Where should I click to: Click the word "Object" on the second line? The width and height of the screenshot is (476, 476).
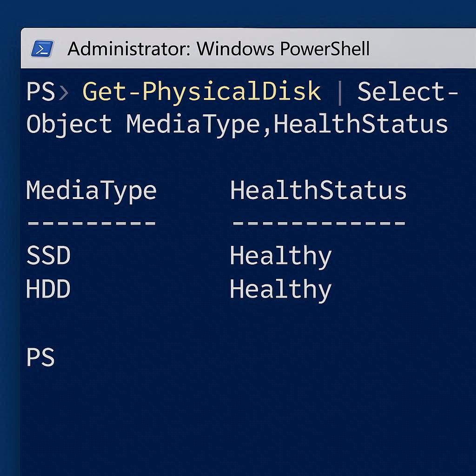69,124
